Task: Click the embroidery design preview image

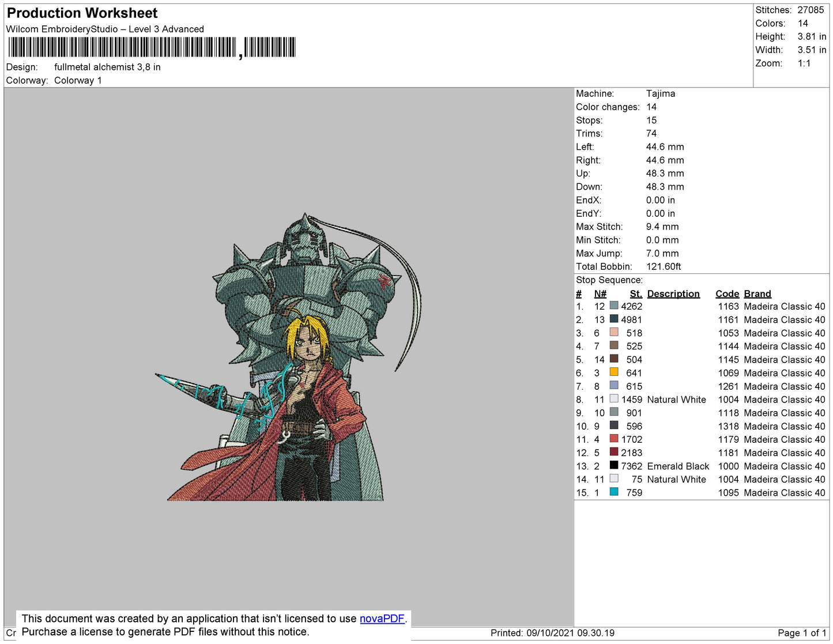Action: click(288, 357)
